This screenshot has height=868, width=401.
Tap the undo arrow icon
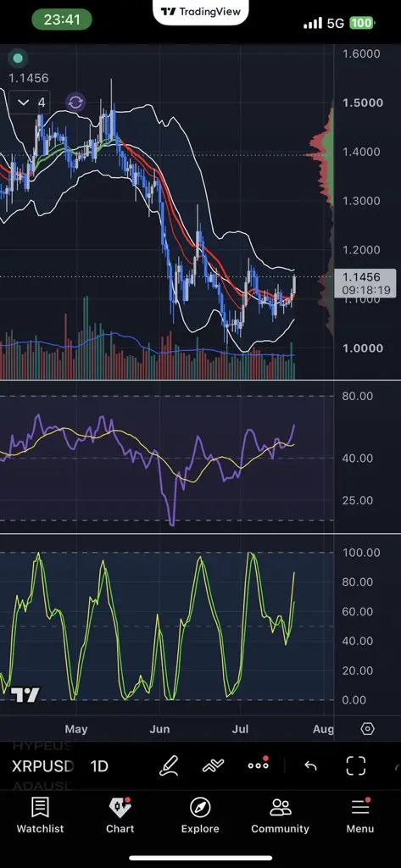click(x=311, y=766)
